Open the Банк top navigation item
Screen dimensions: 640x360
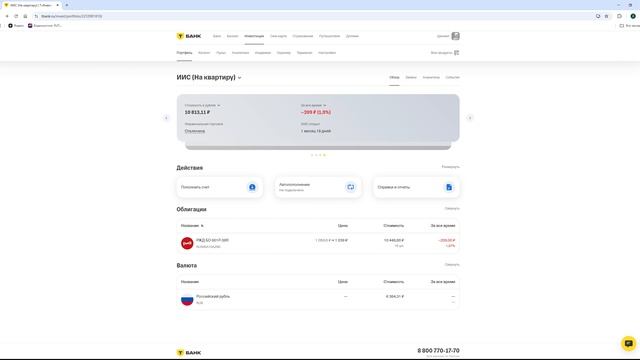point(217,36)
